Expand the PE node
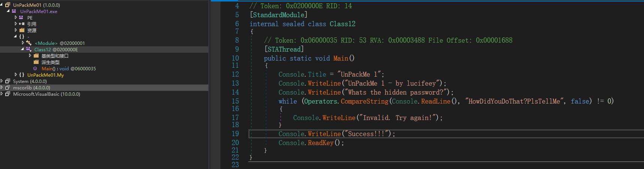This screenshot has height=169, width=644. tap(15, 18)
